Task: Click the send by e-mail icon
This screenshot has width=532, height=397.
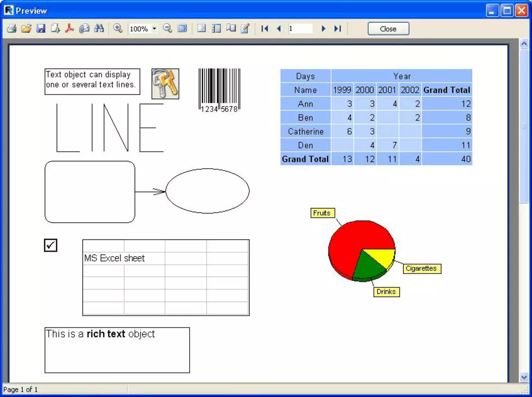Action: click(x=84, y=28)
